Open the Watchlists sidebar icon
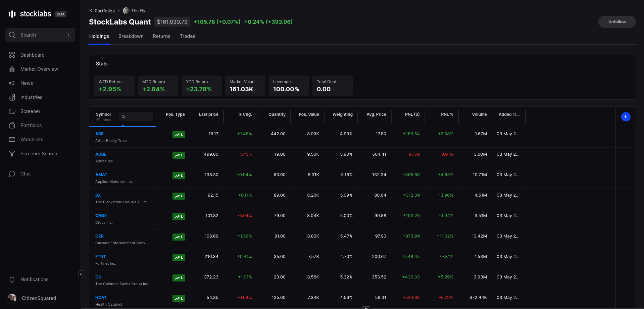 [12, 140]
